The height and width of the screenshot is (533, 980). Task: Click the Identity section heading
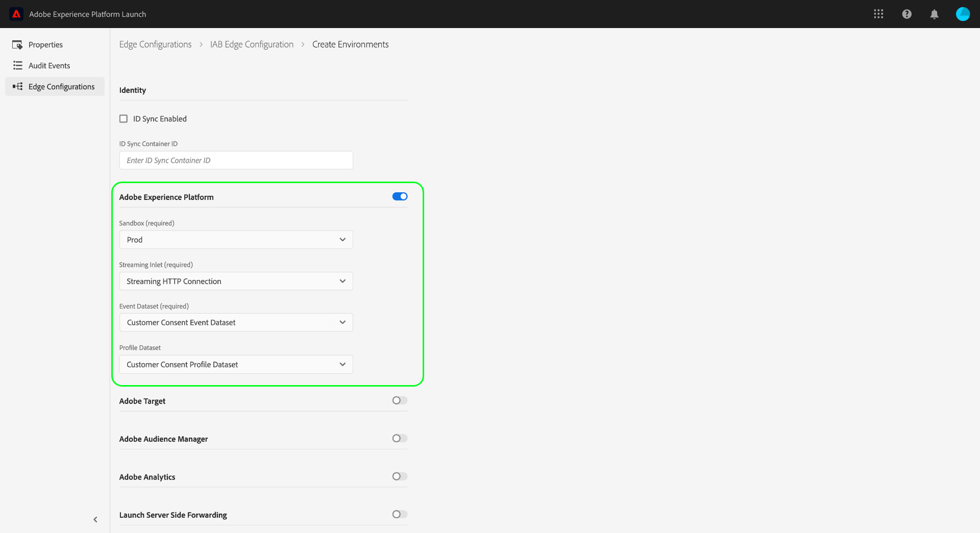132,90
